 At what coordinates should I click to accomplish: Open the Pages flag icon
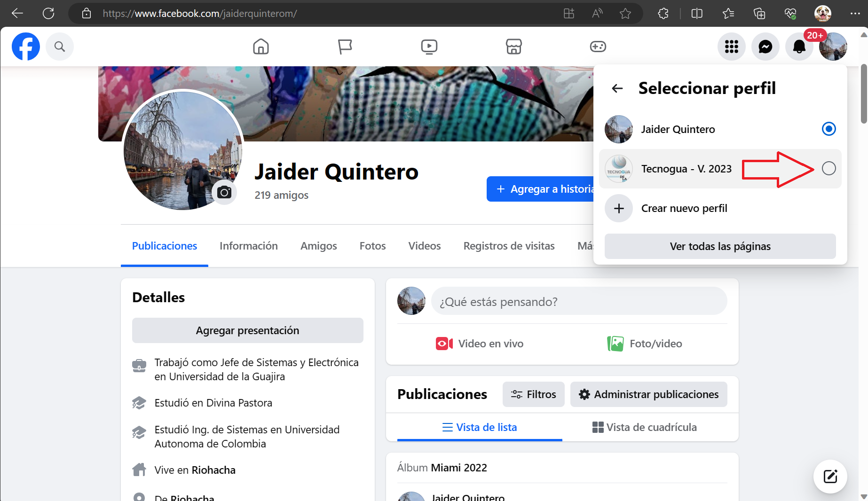[345, 47]
